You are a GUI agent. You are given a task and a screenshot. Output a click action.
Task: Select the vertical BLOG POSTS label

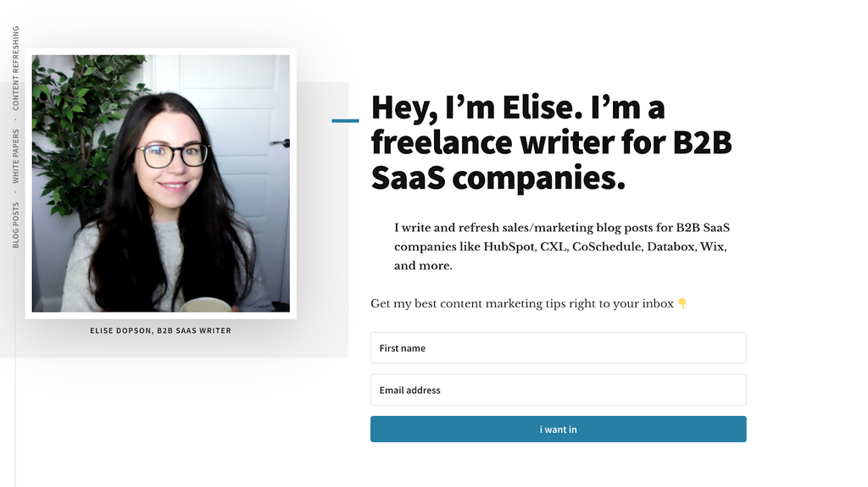[x=16, y=225]
